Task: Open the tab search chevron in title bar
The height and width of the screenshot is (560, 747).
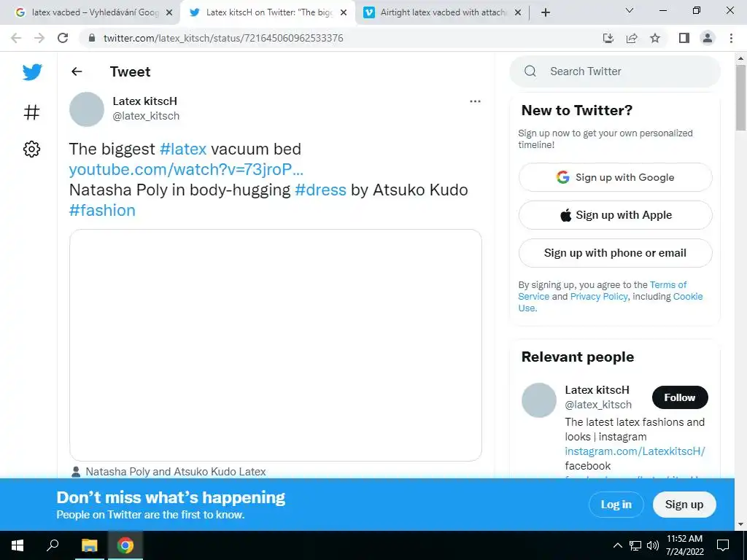Action: click(630, 10)
